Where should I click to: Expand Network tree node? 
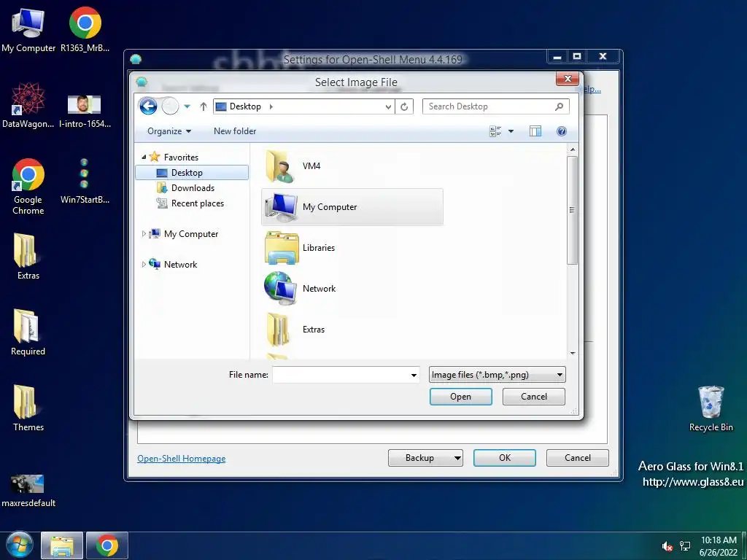tap(144, 264)
